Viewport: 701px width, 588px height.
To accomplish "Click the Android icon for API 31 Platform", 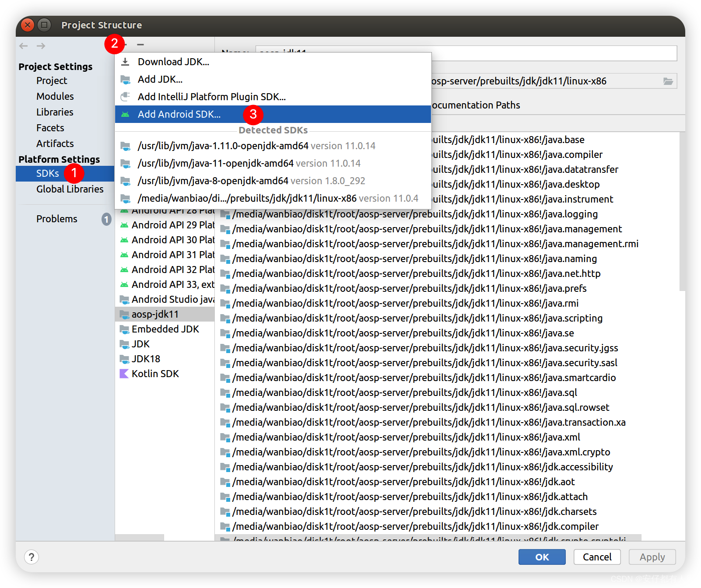I will [124, 255].
